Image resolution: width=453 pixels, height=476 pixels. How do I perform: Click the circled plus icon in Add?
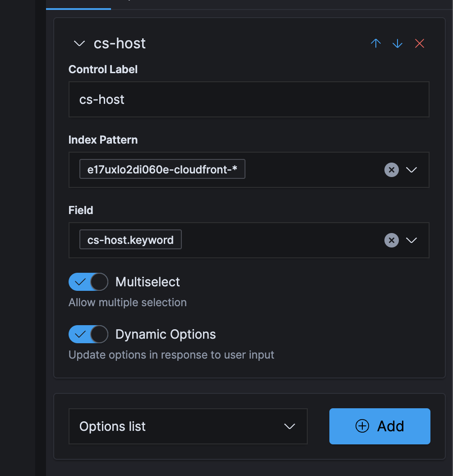coord(362,426)
